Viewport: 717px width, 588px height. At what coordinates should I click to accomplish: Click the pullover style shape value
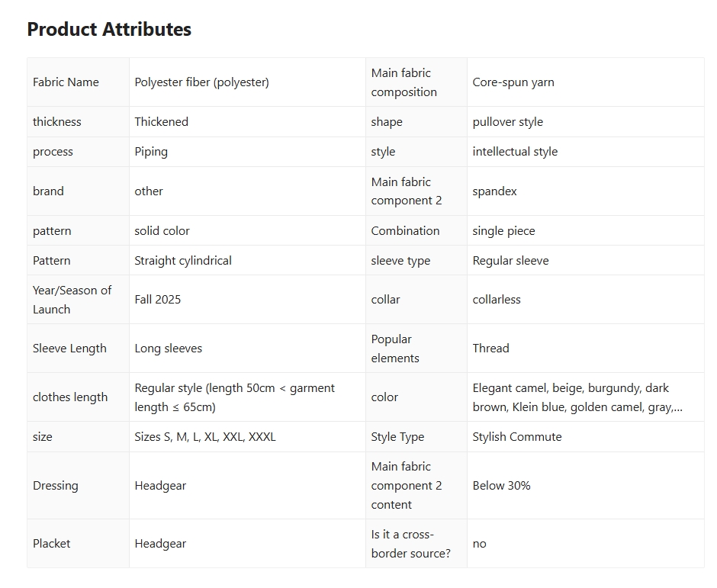point(507,122)
